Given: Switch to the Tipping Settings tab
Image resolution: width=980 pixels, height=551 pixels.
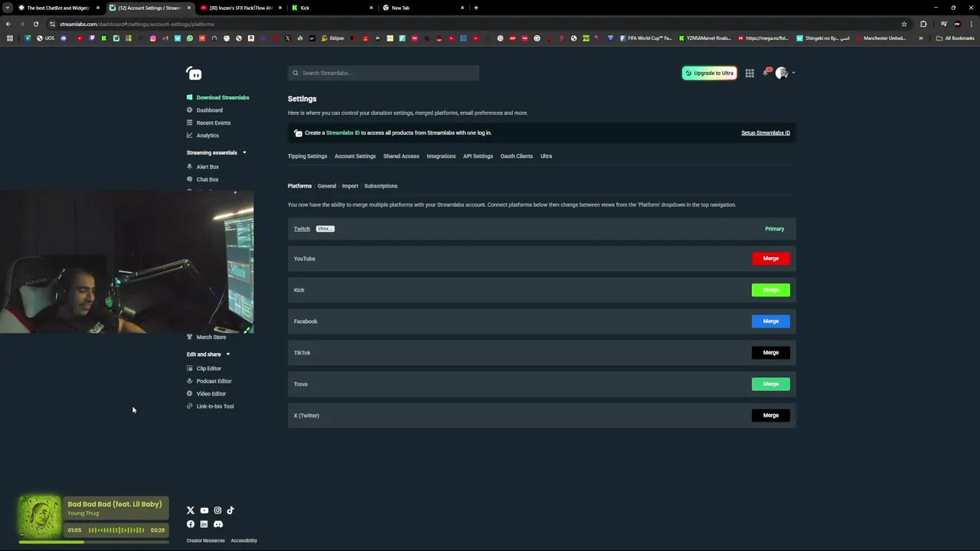Looking at the screenshot, I should tap(307, 156).
